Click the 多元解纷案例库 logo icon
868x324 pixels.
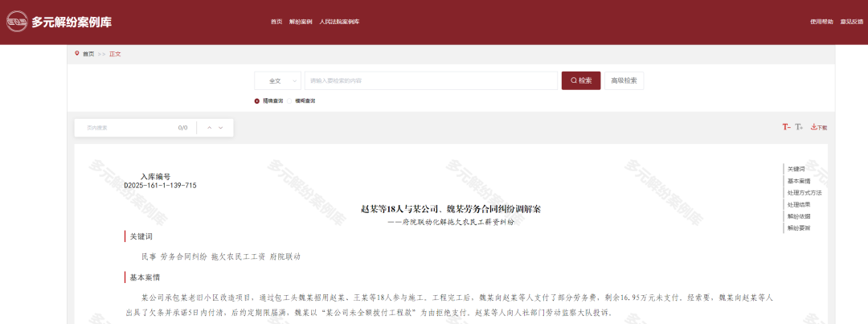click(17, 23)
